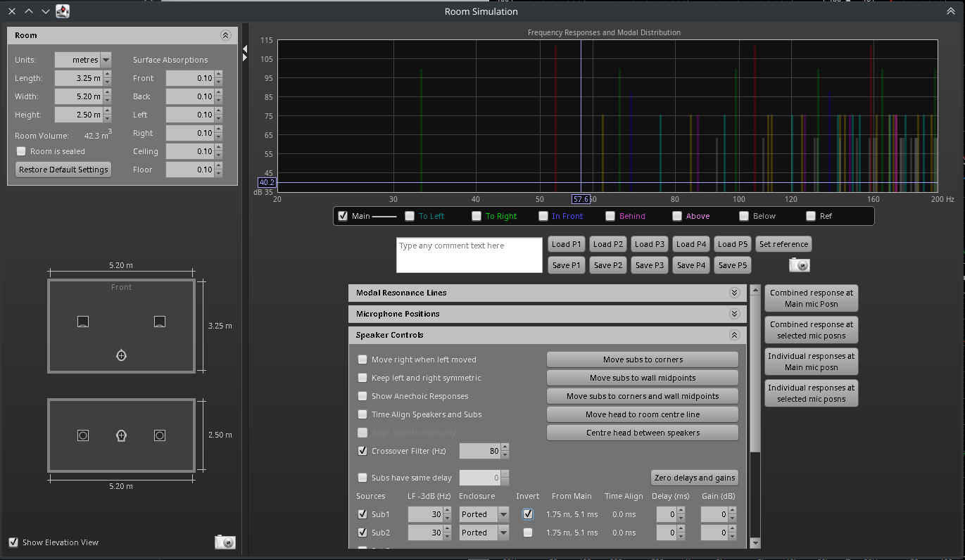Collapse the Room panel with chevron icon
Viewport: 965px width, 560px height.
pos(225,35)
